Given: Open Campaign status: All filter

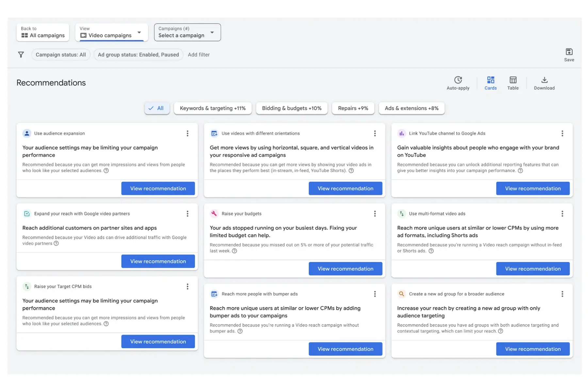Looking at the screenshot, I should click(x=61, y=55).
